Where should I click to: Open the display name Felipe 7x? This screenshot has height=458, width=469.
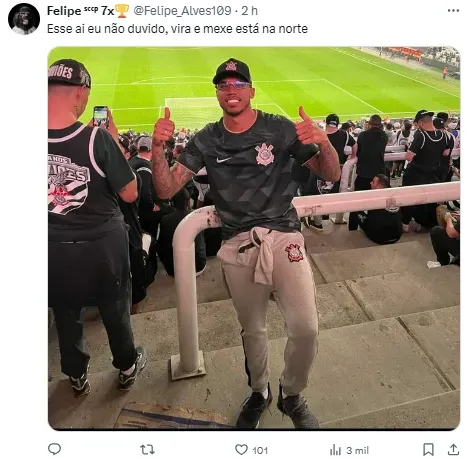point(80,11)
